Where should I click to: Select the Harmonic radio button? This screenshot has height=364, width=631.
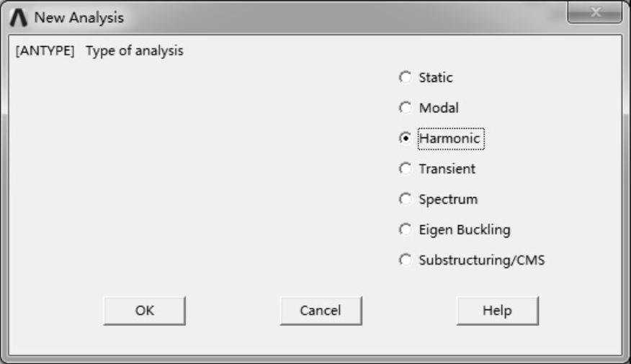pos(406,138)
